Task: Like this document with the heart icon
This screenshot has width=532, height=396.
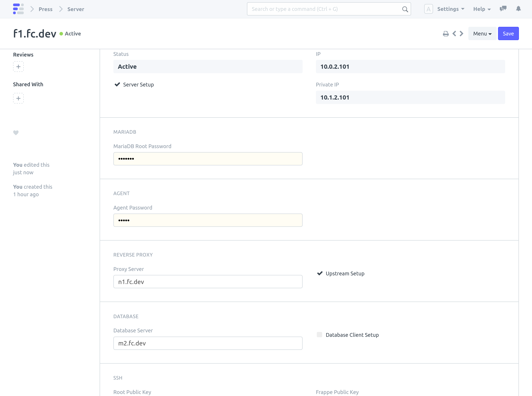Action: pyautogui.click(x=16, y=133)
